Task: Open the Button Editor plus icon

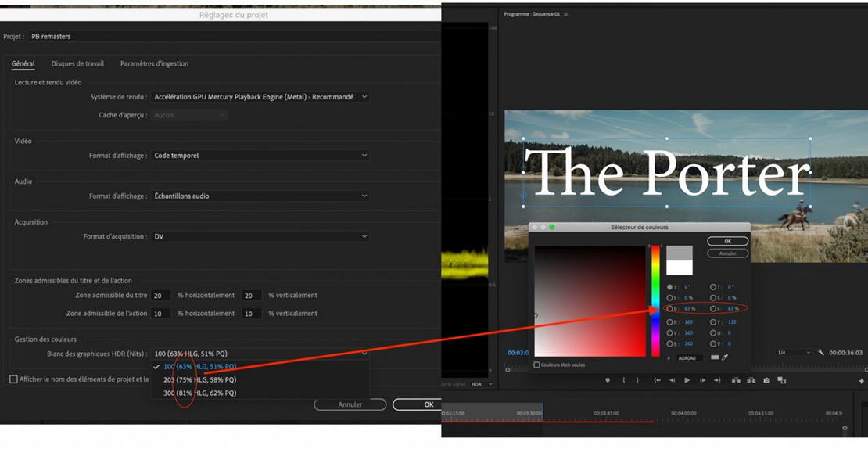Action: point(862,381)
